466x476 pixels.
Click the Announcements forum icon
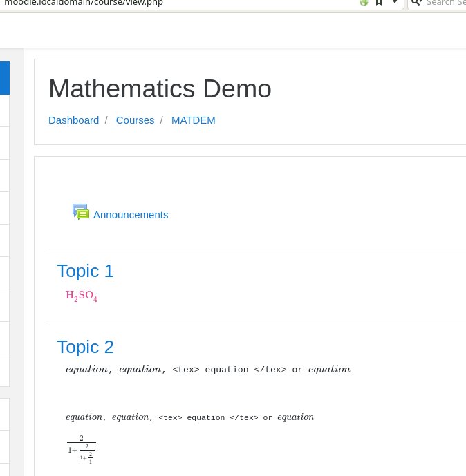tap(81, 212)
